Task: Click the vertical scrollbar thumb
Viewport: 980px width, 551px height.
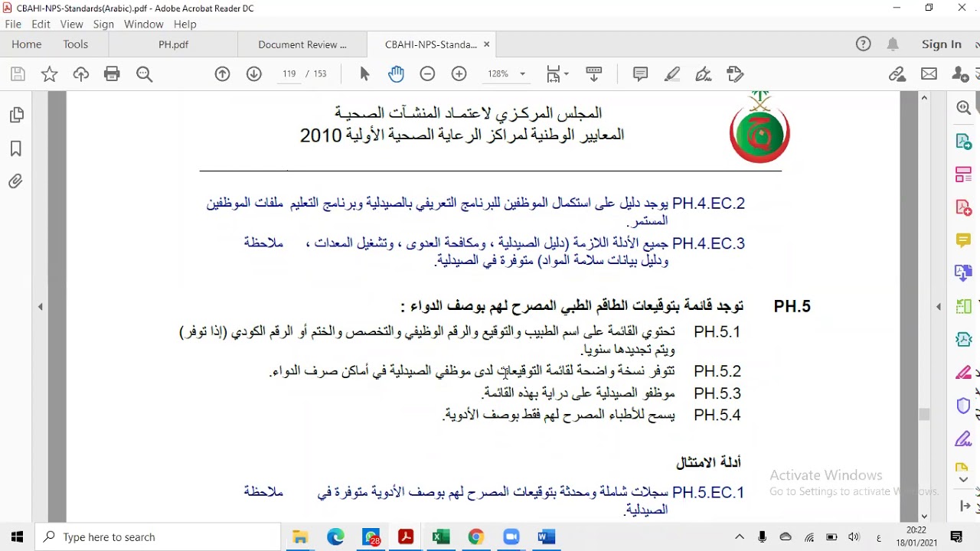Action: tap(924, 415)
